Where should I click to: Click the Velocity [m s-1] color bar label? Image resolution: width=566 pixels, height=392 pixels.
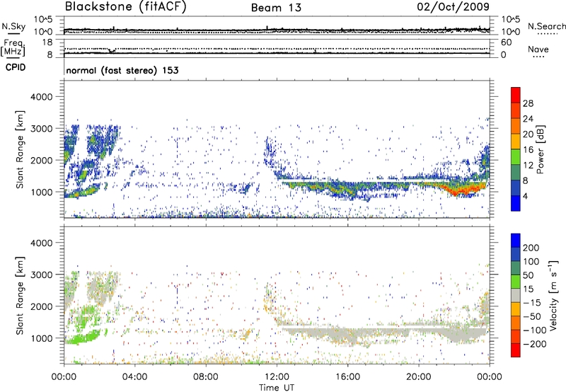point(553,295)
